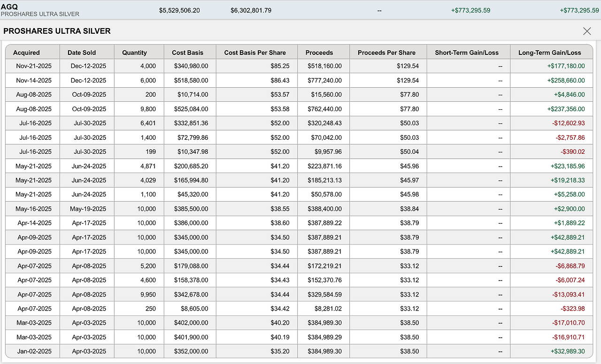Sort the table by the Acquired column
This screenshot has height=364, width=601.
(27, 52)
